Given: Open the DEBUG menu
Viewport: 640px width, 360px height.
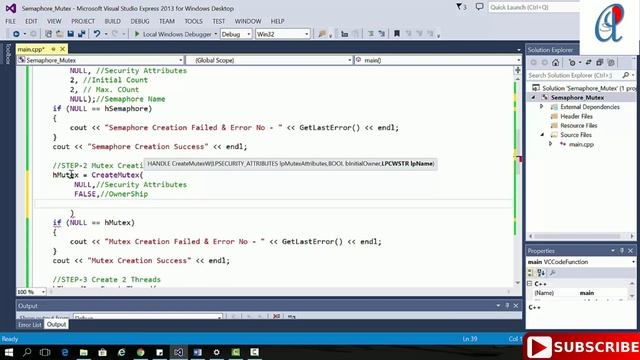Looking at the screenshot, I should (140, 21).
